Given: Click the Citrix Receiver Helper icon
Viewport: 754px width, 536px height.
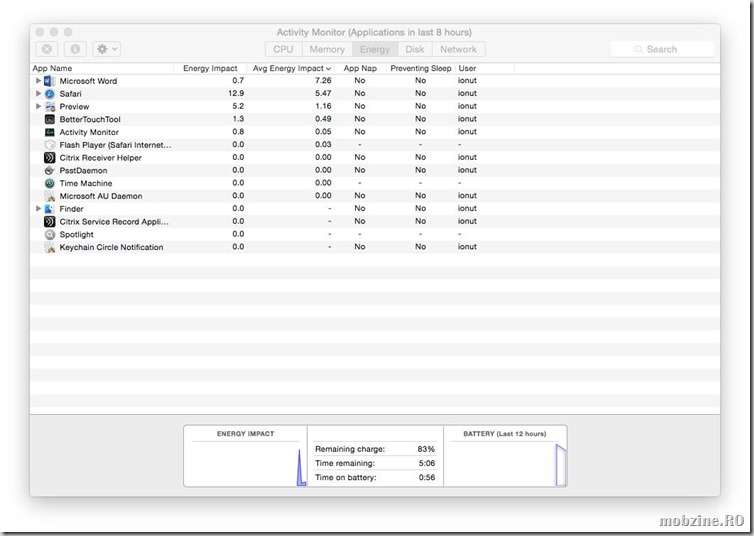Looking at the screenshot, I should coord(50,158).
